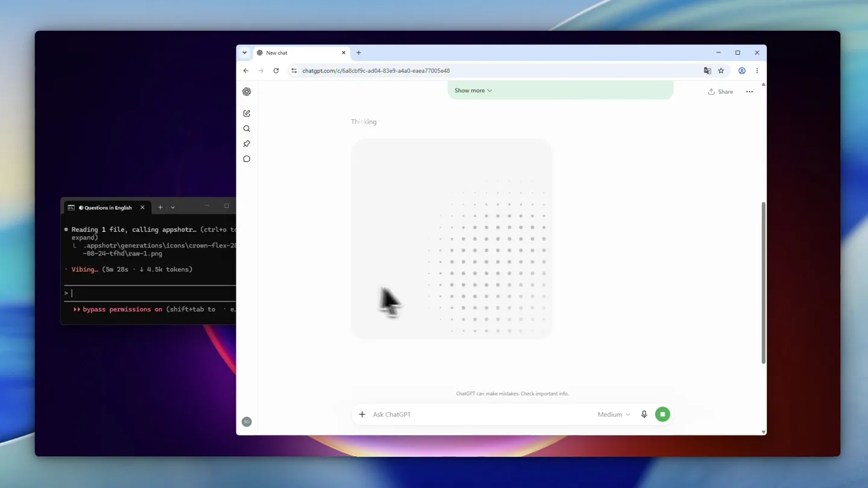
Task: Open the ChatGPT logo sidebar button
Action: click(x=247, y=92)
